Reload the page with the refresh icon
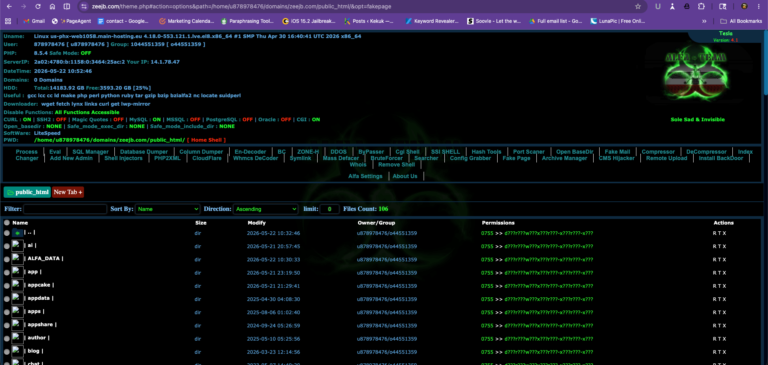 (x=38, y=7)
